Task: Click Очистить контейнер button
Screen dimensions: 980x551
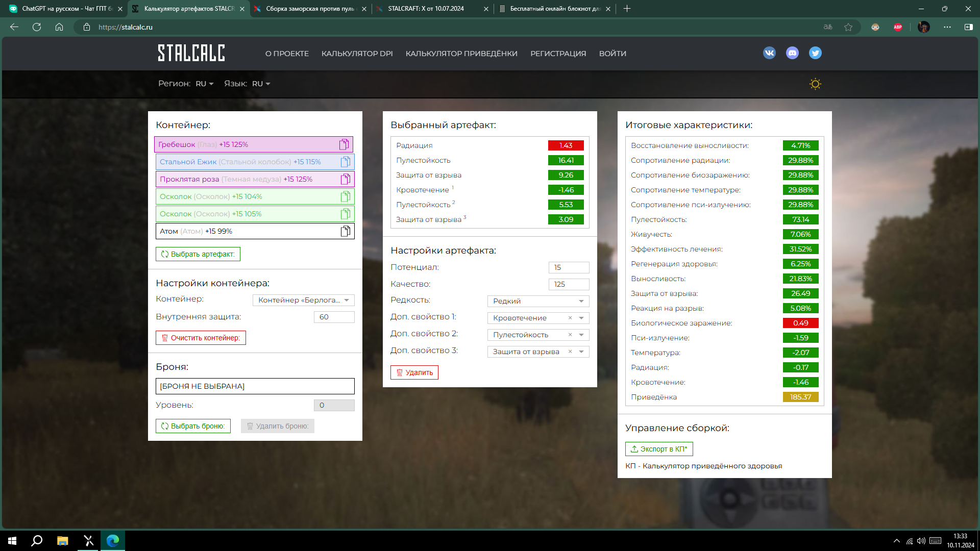Action: [201, 338]
